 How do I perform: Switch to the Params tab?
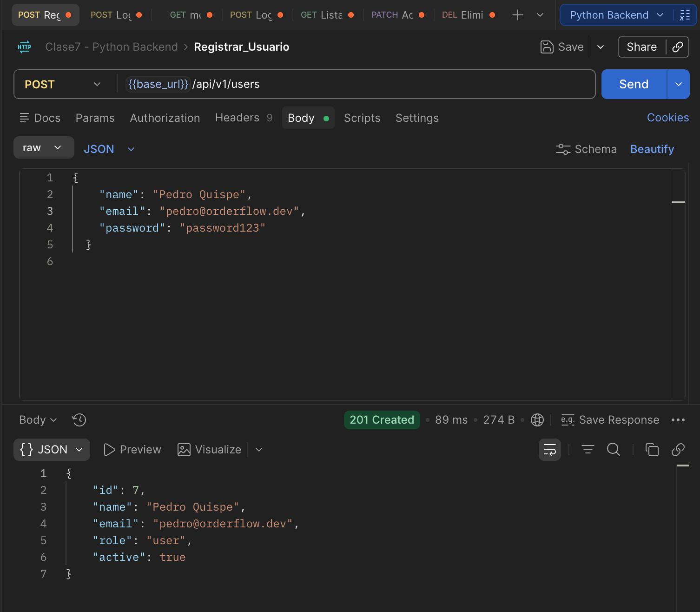click(95, 118)
